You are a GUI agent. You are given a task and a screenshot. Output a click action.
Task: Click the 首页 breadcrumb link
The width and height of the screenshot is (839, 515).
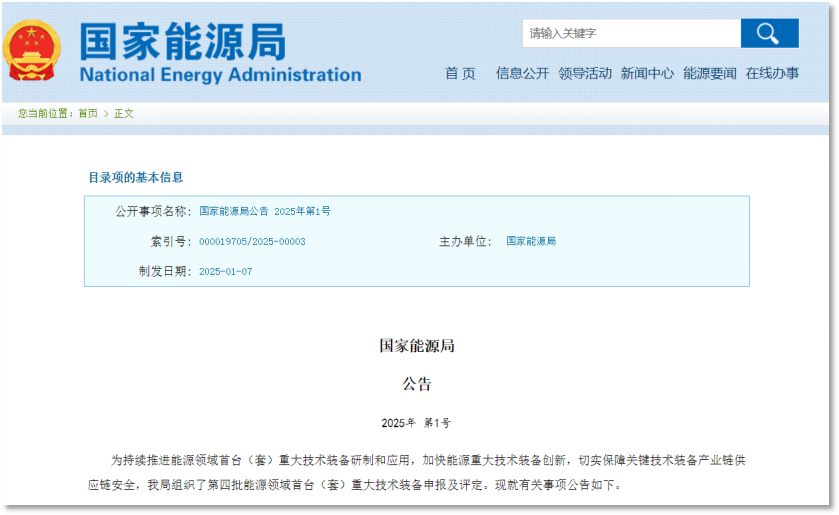coord(88,114)
